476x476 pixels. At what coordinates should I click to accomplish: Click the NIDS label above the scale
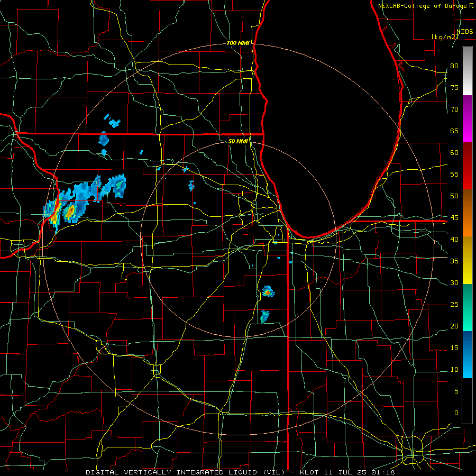(x=464, y=32)
